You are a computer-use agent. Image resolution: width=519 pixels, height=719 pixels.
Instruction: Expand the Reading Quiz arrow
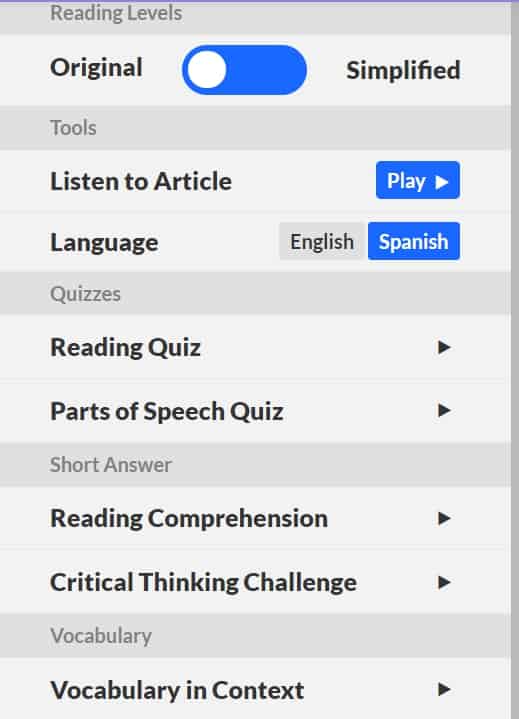click(444, 347)
